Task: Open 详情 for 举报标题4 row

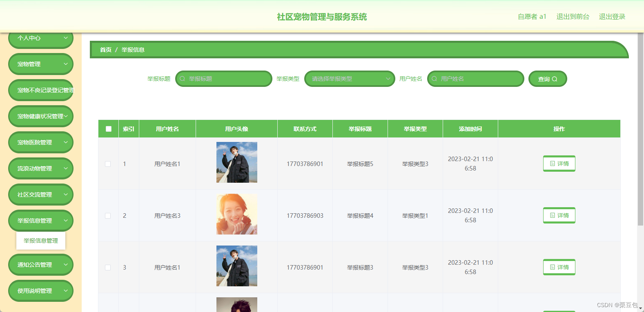Action: (x=559, y=215)
